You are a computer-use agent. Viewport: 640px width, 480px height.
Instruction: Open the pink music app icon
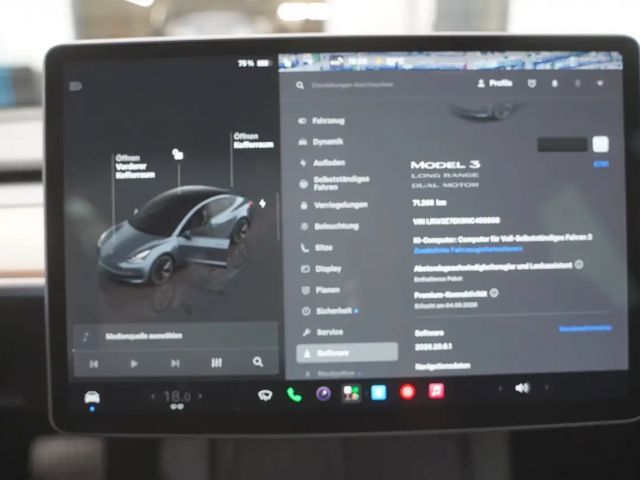[436, 391]
